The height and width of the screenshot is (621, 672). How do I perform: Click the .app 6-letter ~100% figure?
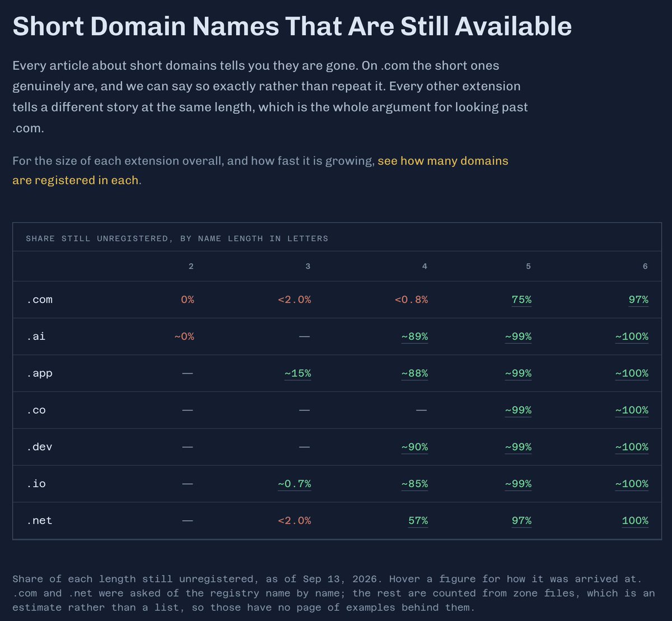(632, 373)
